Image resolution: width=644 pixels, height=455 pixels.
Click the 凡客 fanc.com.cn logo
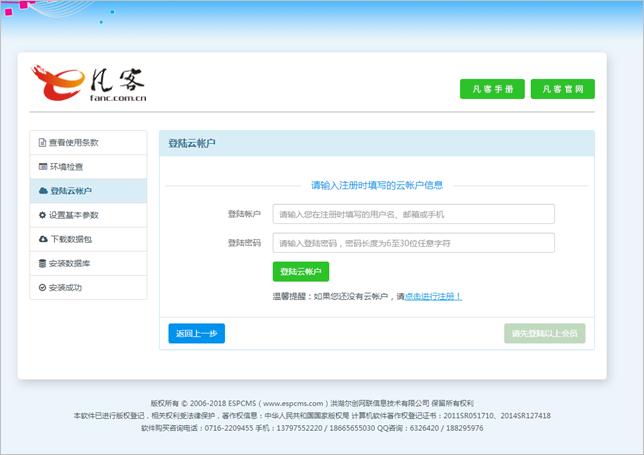[90, 85]
